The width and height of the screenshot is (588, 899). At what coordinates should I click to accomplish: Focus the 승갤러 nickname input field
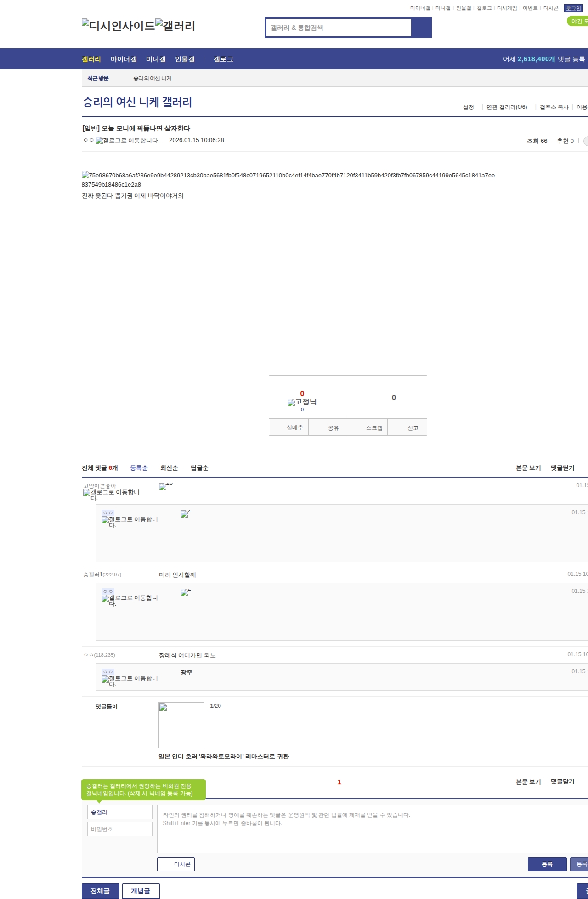120,812
